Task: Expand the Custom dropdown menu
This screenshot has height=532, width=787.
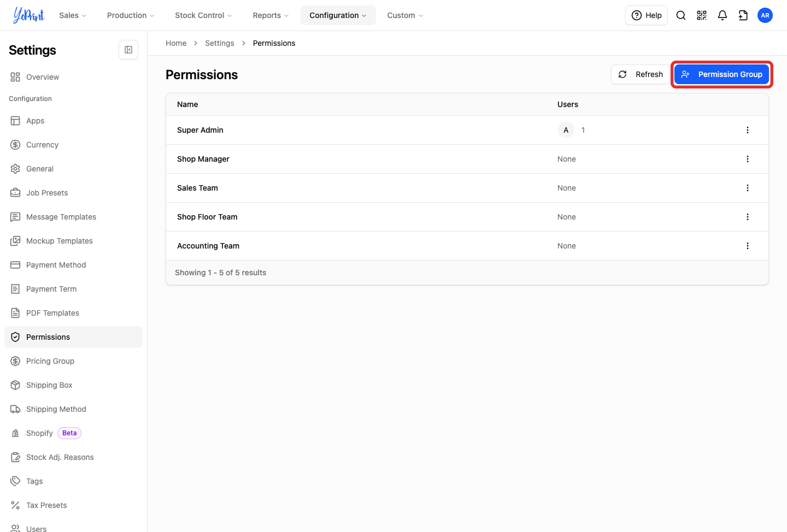Action: pos(405,15)
